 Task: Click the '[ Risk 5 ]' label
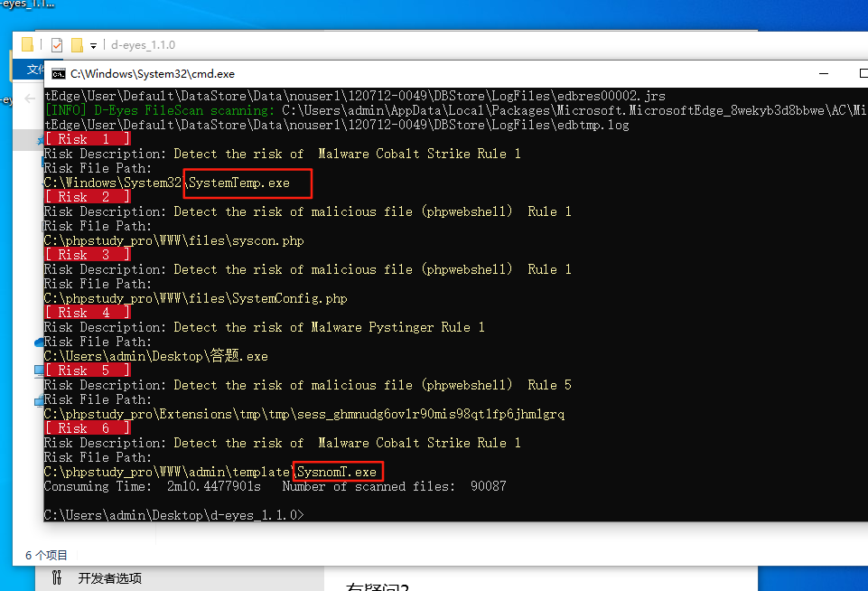pyautogui.click(x=88, y=370)
